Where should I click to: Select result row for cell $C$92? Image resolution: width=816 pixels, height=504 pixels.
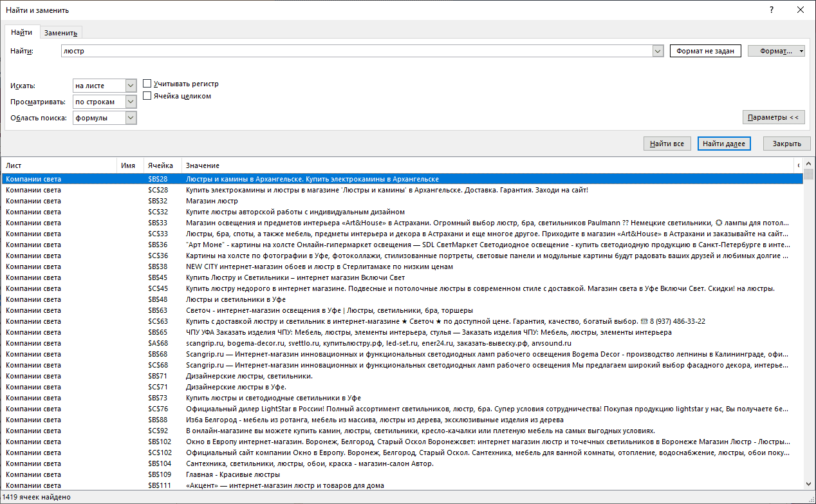pos(402,431)
